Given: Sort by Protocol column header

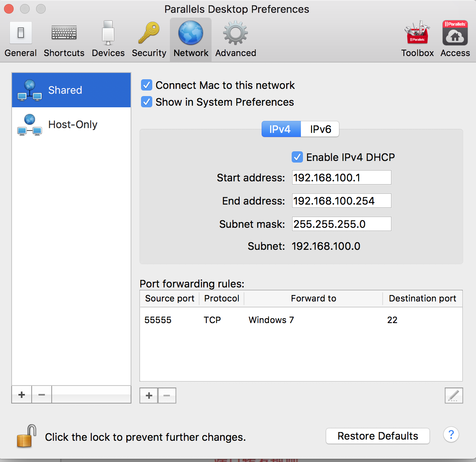Looking at the screenshot, I should 222,299.
